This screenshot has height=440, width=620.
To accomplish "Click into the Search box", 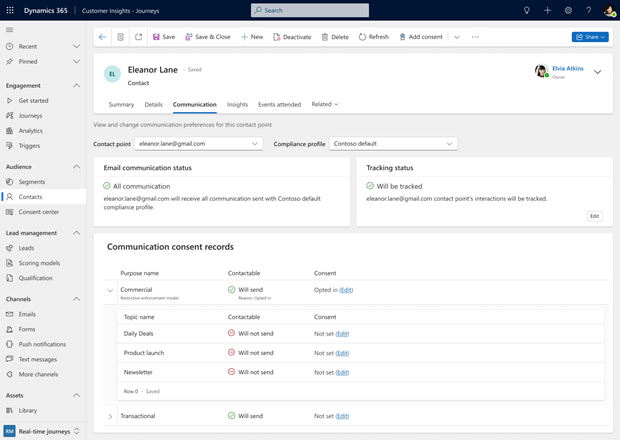I will (x=308, y=10).
